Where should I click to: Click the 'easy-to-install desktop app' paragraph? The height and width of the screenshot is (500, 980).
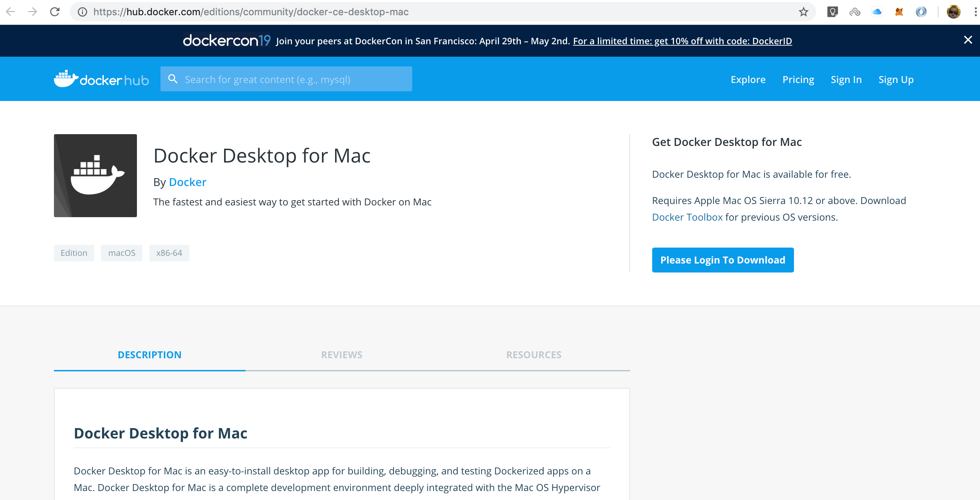[337, 479]
